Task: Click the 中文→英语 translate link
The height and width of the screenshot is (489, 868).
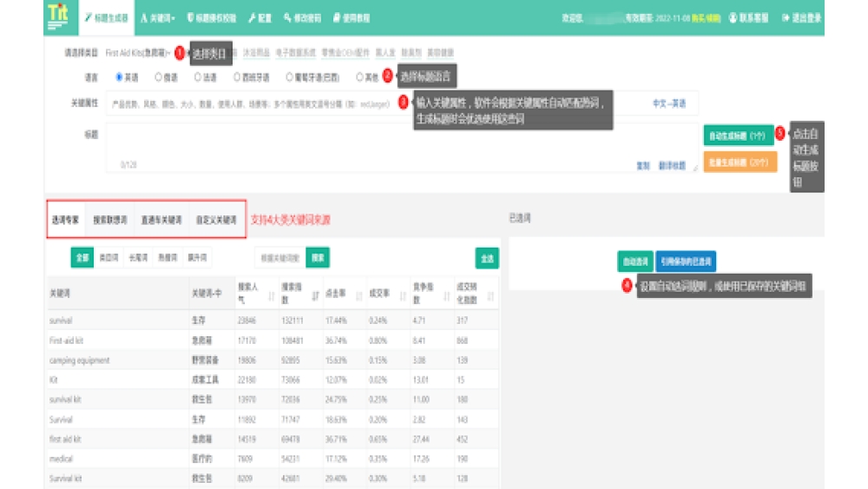Action: click(669, 103)
